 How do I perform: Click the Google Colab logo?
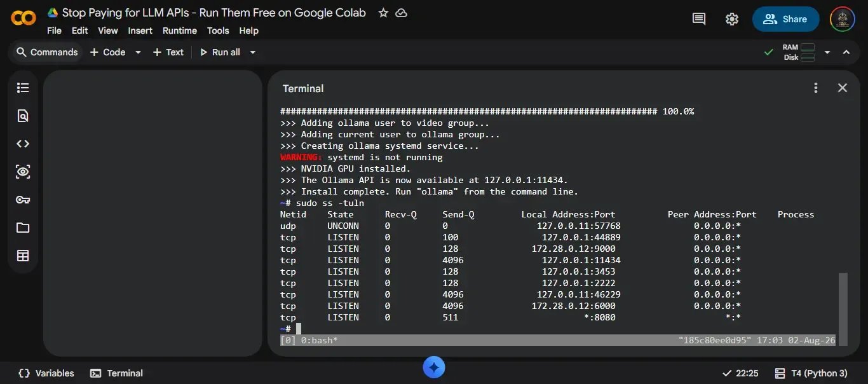click(x=24, y=18)
